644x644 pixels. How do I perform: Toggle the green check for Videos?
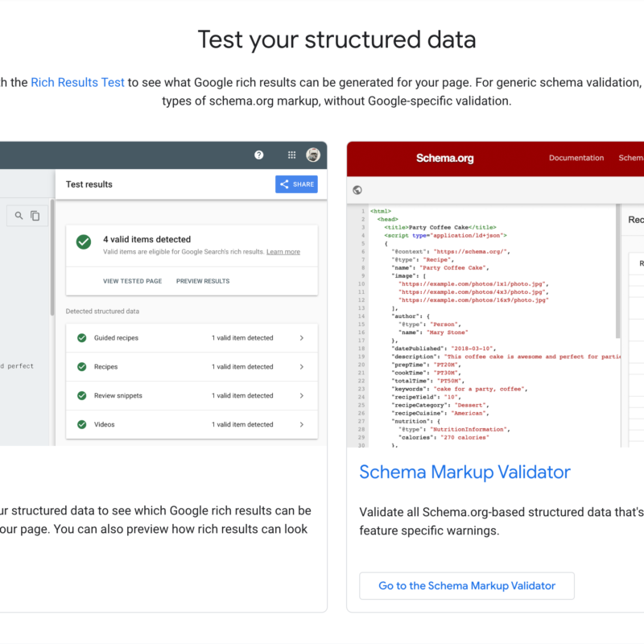(81, 424)
